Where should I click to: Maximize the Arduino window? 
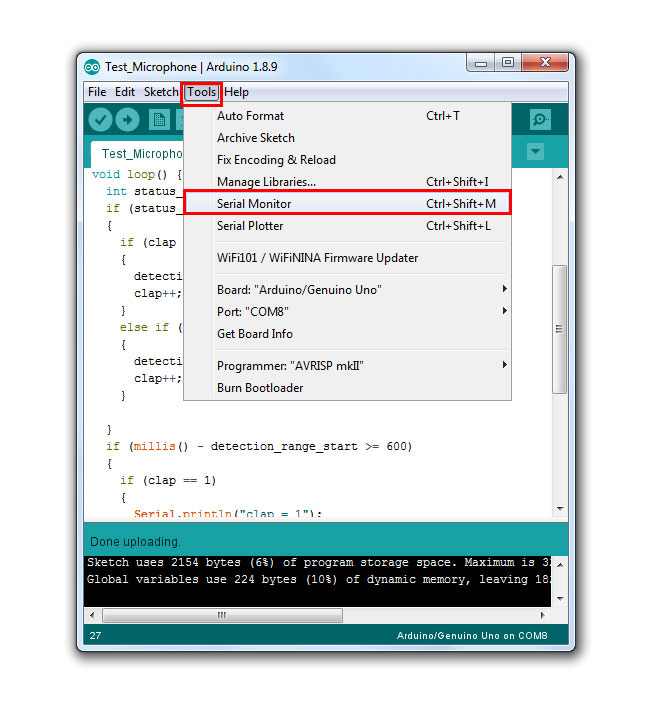coord(508,62)
